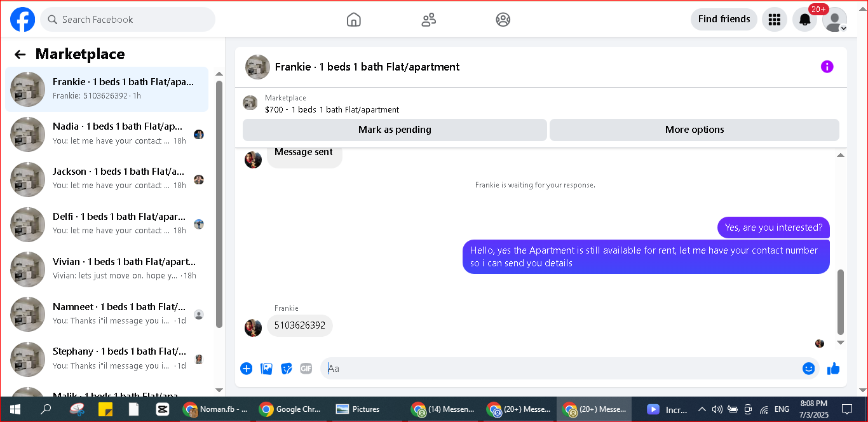Viewport: 868px width, 422px height.
Task: Click the battery tray icon
Action: click(x=733, y=409)
